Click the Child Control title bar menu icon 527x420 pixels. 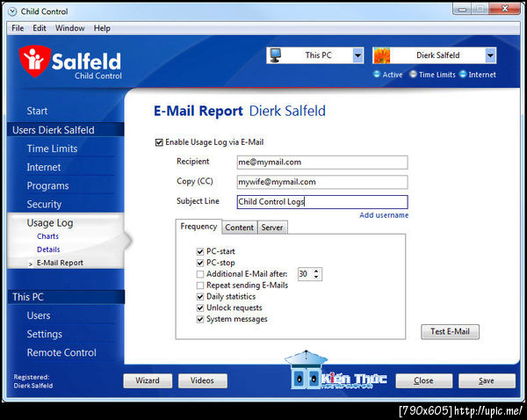[12, 11]
